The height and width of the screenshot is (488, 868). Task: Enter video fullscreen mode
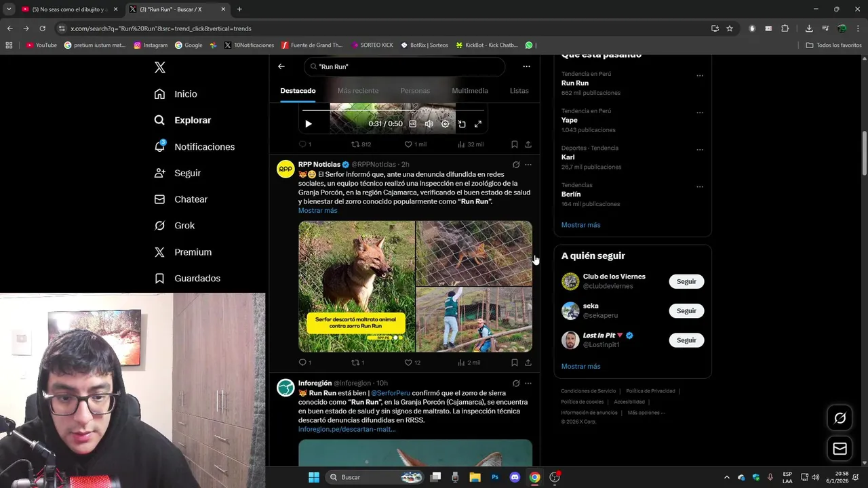coord(478,124)
